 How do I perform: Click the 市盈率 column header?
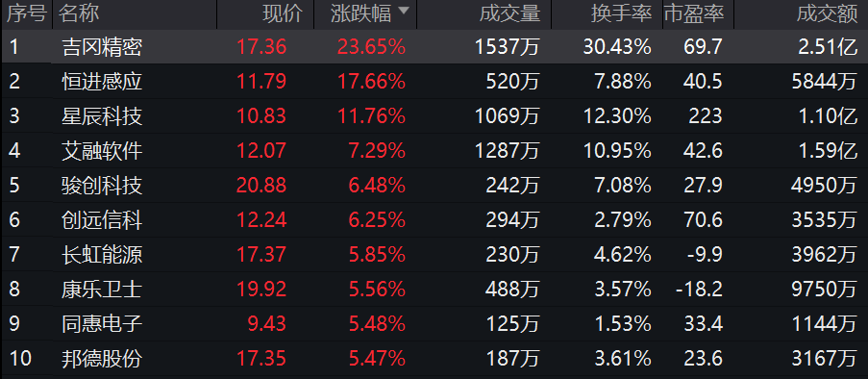click(x=694, y=14)
